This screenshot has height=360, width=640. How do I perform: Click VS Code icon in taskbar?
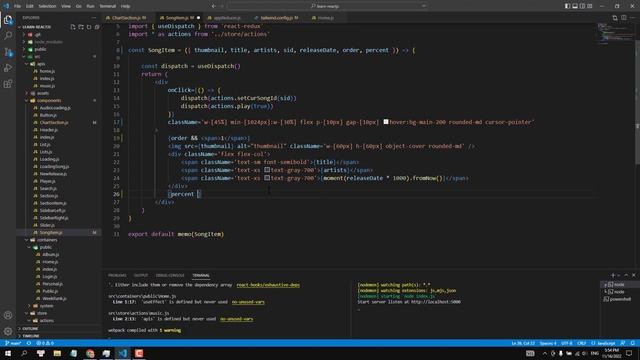(123, 353)
